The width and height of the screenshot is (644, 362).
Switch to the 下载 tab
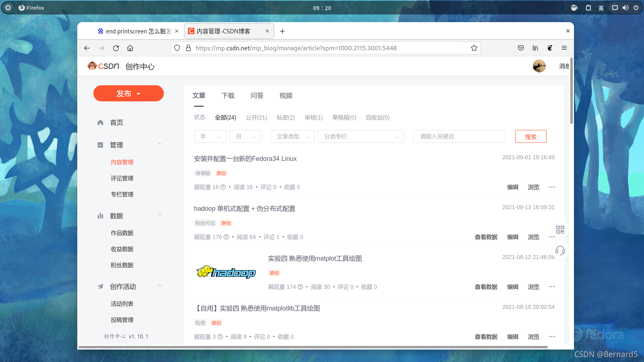[x=228, y=96]
